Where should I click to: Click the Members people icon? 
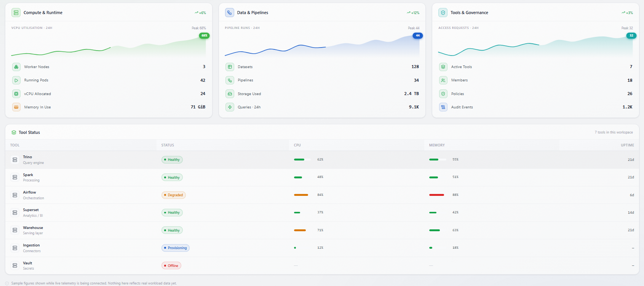443,80
